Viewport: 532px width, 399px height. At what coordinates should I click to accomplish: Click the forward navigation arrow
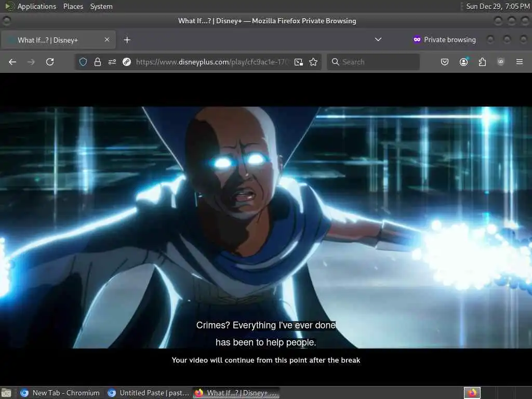click(x=31, y=62)
